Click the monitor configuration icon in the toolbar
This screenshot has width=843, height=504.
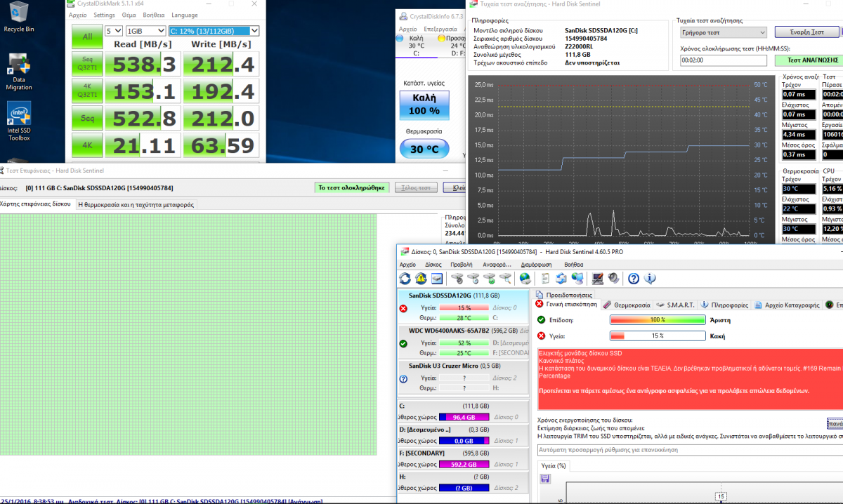point(598,279)
